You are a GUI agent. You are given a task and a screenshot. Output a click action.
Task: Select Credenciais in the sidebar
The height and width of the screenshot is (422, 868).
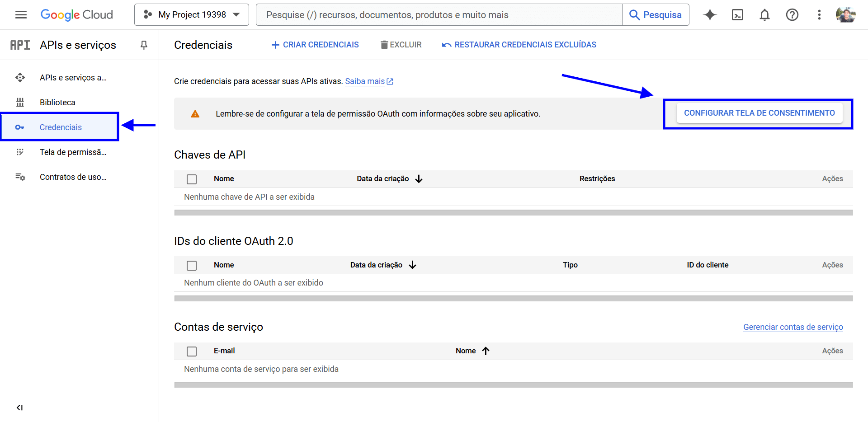[x=61, y=127]
